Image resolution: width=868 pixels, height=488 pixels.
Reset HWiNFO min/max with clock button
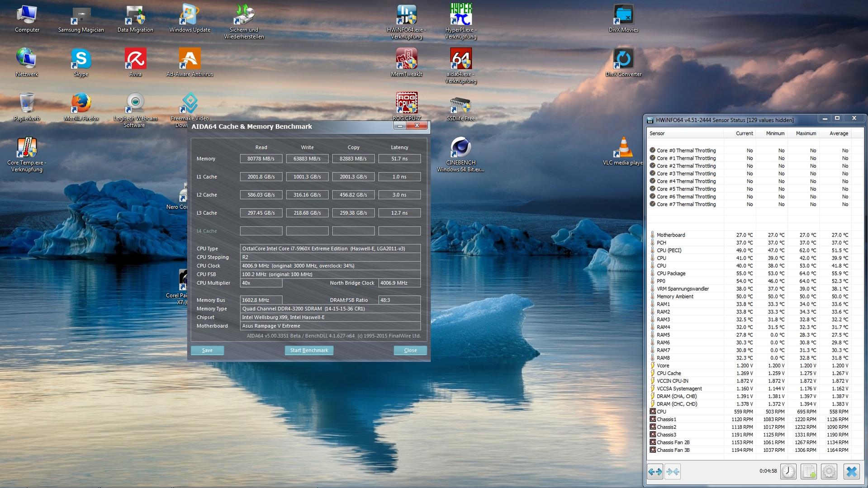click(788, 472)
